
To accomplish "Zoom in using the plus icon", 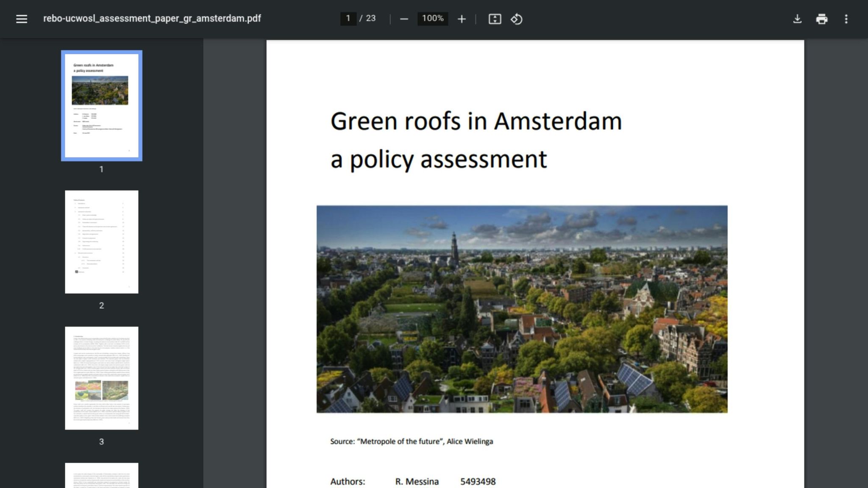I will (462, 19).
